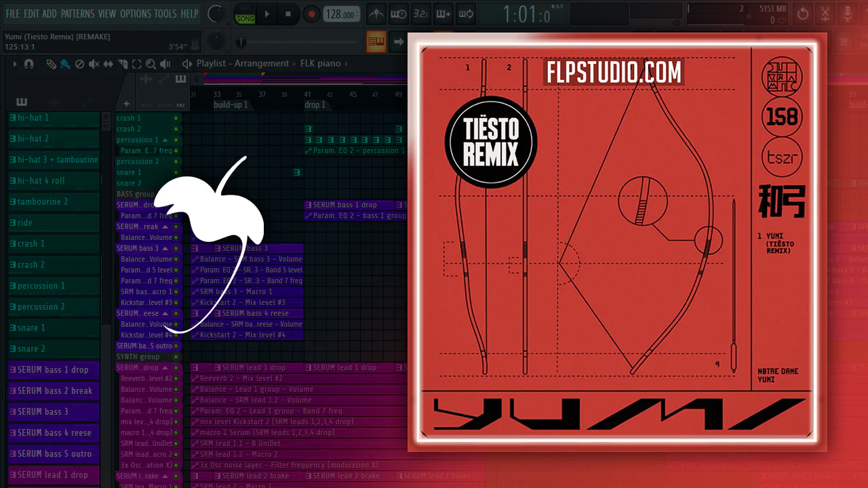Click the scissors audio editor icon

pos(825,14)
